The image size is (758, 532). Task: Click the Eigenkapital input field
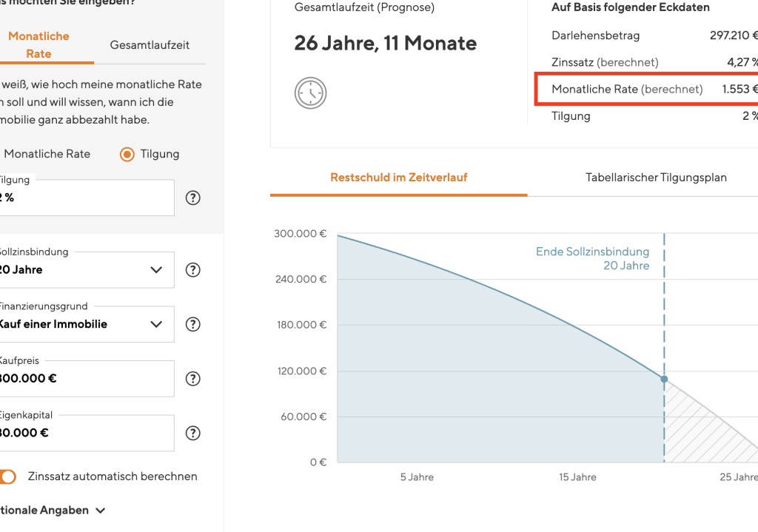pyautogui.click(x=85, y=433)
